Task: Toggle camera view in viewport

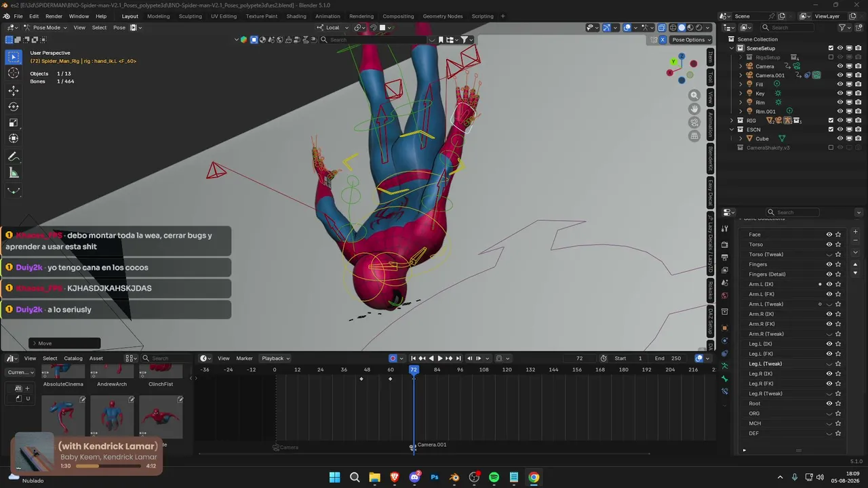Action: [x=694, y=123]
